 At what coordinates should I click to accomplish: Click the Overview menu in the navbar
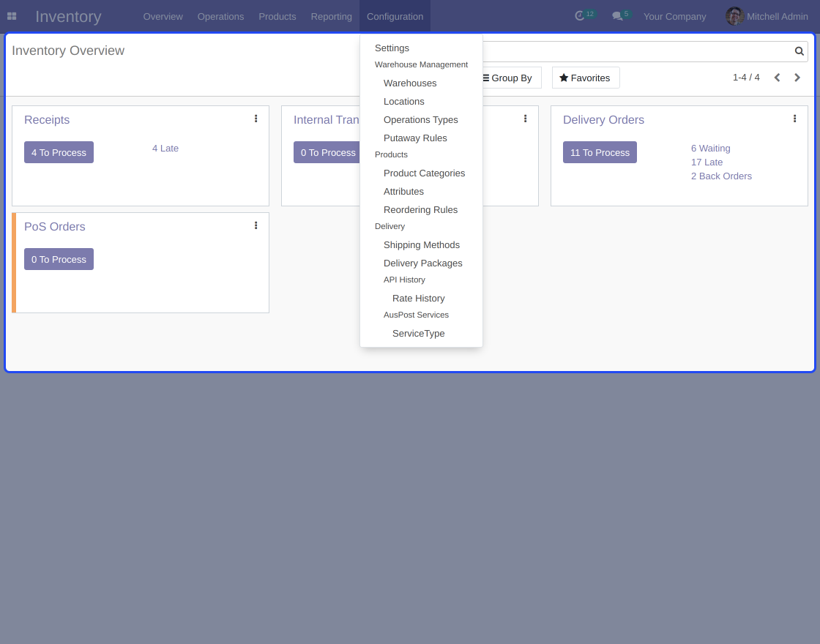coord(163,17)
